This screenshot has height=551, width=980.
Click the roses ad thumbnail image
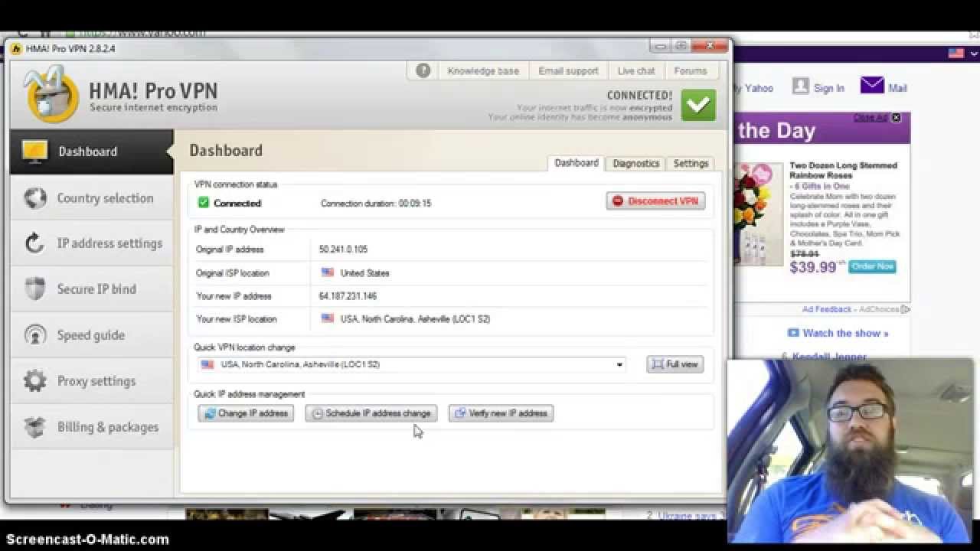pyautogui.click(x=758, y=214)
